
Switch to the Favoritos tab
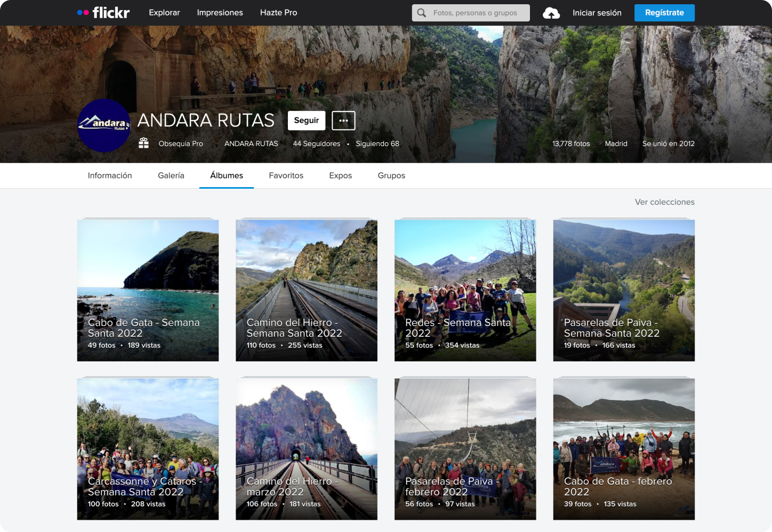(x=286, y=175)
